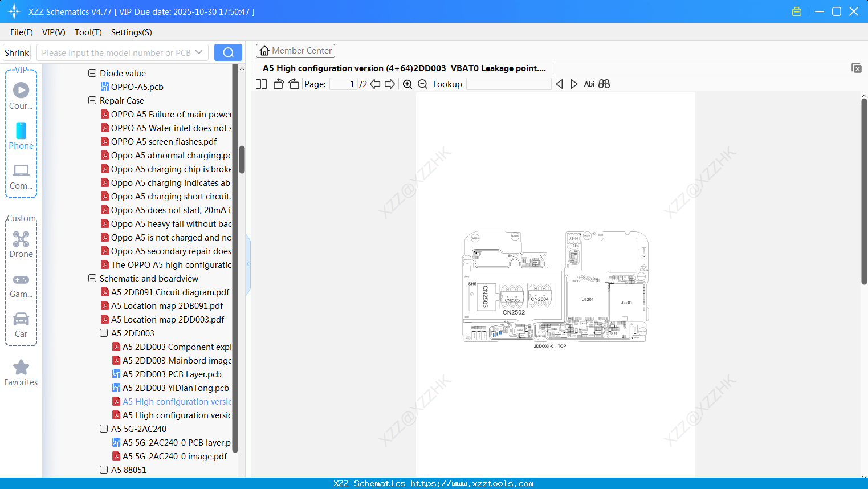Viewport: 868px width, 489px height.
Task: Go to the previous page arrow
Action: tap(375, 84)
